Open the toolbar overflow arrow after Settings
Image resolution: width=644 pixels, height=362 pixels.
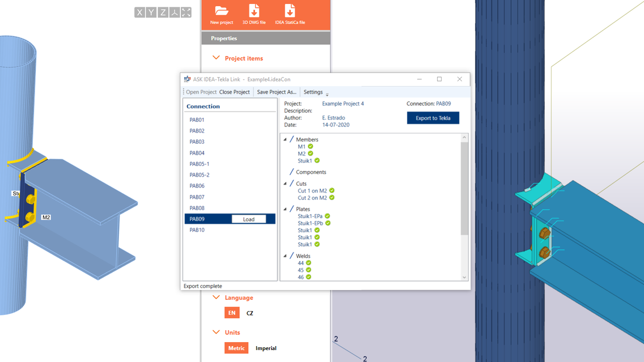tap(327, 94)
